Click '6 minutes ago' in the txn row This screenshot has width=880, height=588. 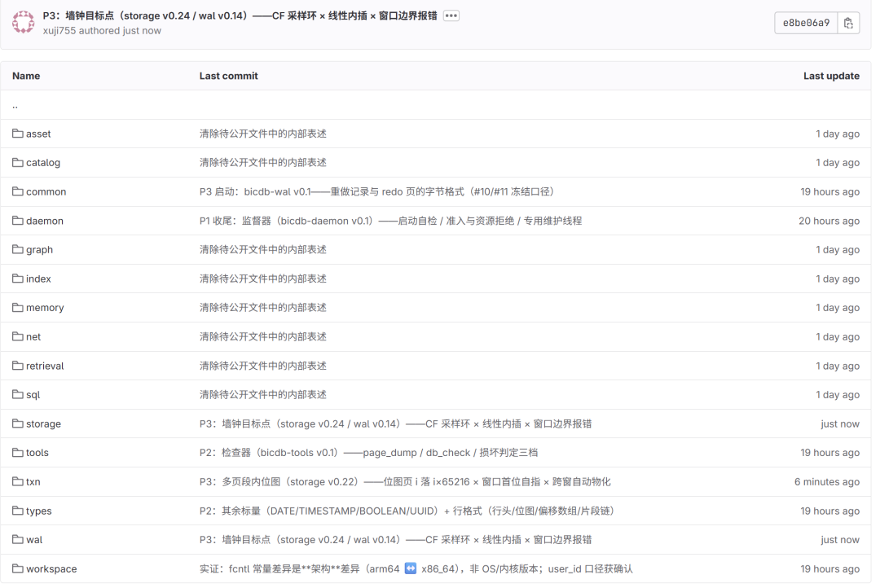coord(827,482)
